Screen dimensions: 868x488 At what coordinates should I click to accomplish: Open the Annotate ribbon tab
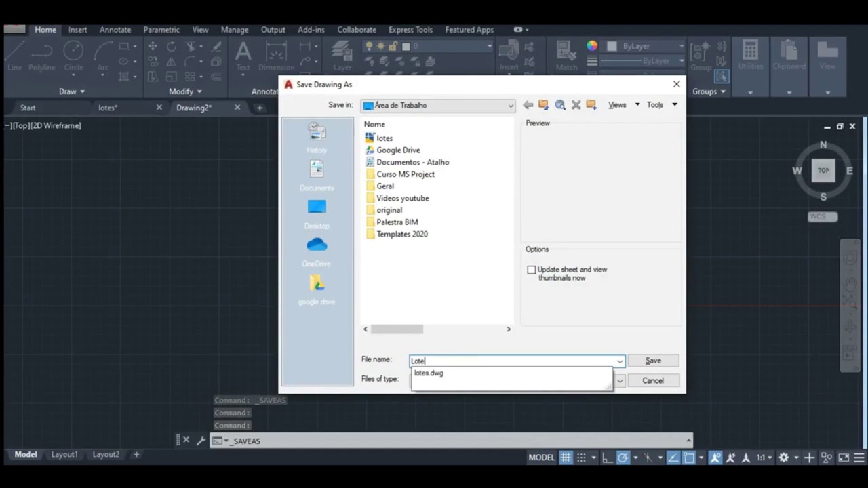pyautogui.click(x=115, y=30)
